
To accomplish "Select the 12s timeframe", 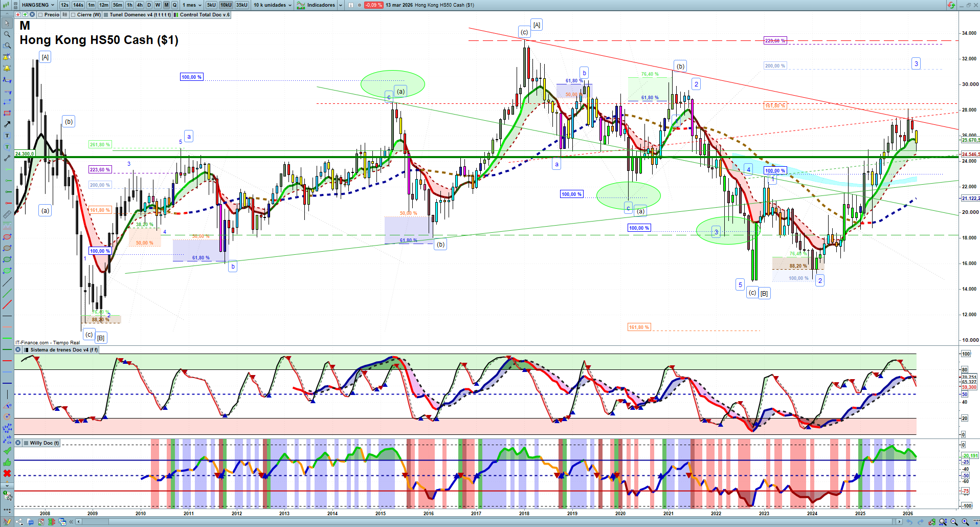I will (x=64, y=5).
